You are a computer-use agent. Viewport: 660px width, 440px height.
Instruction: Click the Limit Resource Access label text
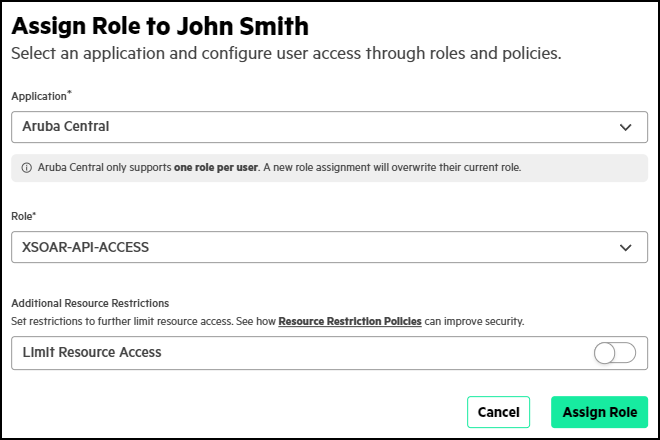point(91,353)
